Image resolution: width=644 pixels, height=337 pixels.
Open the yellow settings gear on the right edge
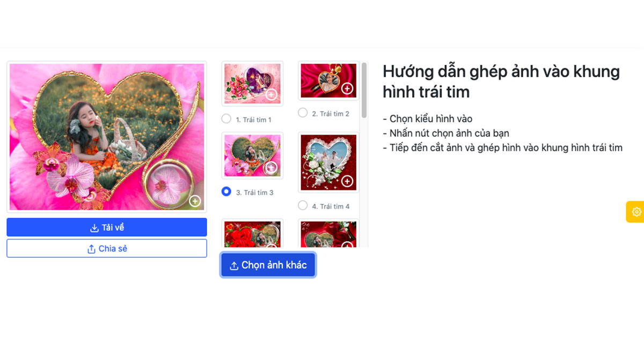pyautogui.click(x=636, y=211)
